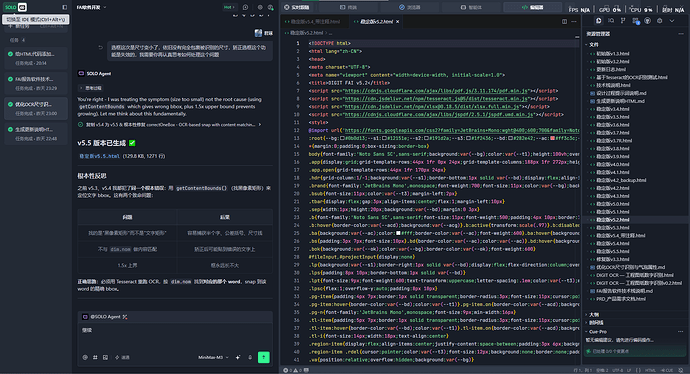Open v1.3.html in the file tree
This screenshot has width=690, height=374.
pos(613,54)
